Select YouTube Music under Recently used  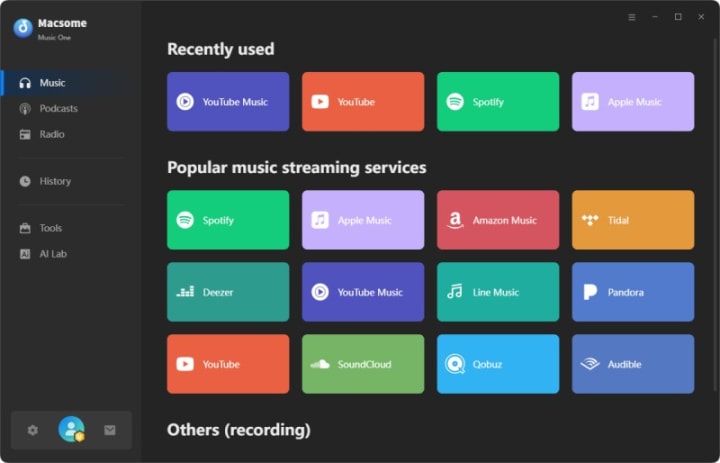pyautogui.click(x=228, y=102)
